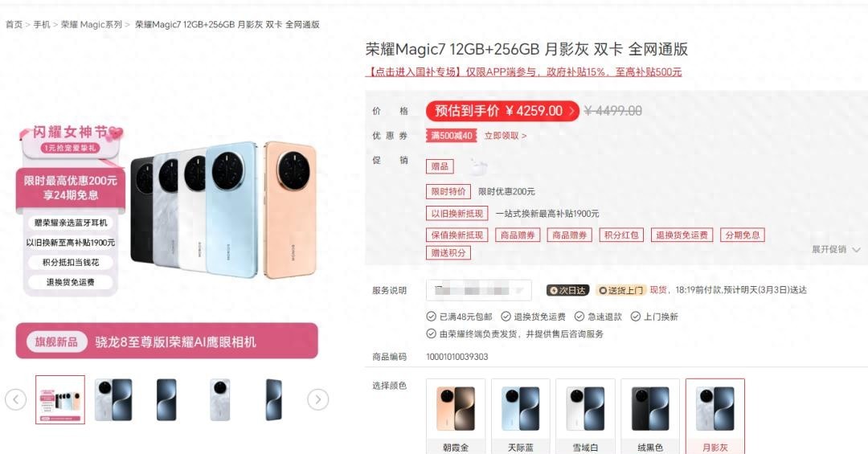Go to 荣耀 Magic系列 breadcrumb
This screenshot has width=868, height=454.
(92, 24)
